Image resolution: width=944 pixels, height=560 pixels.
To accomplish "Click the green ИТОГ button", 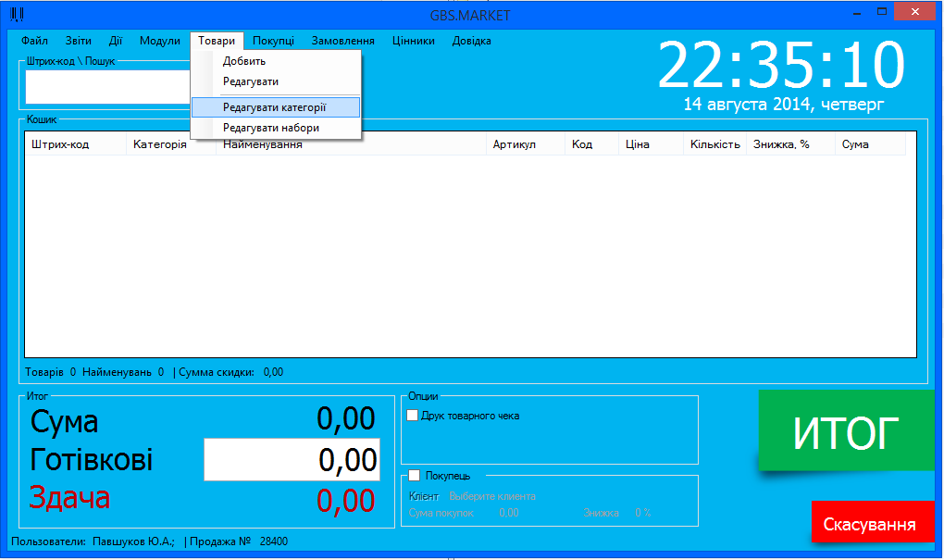I will point(846,430).
